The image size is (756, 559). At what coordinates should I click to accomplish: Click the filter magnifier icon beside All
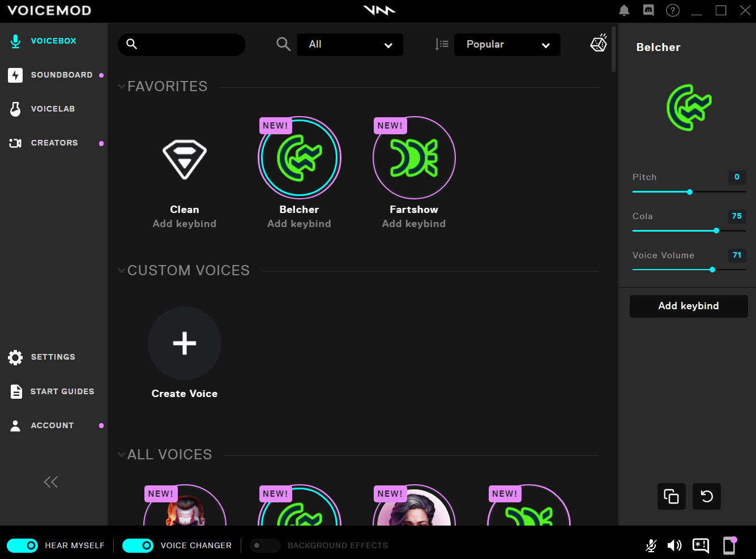[283, 44]
